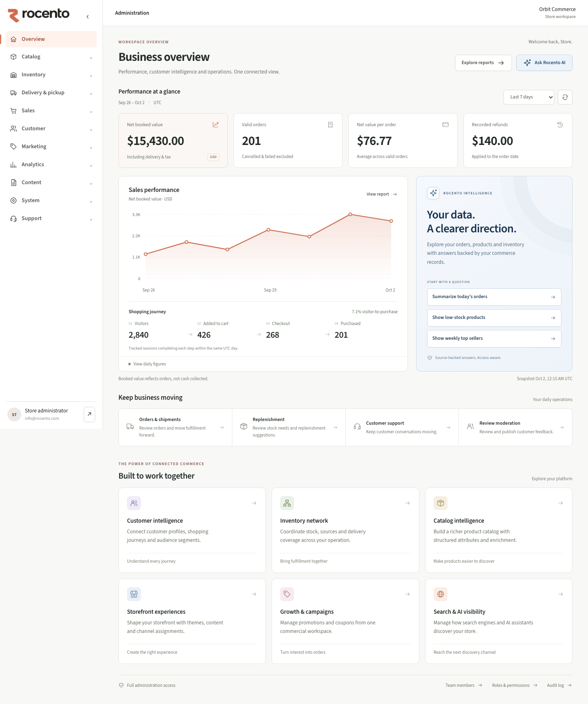Screen dimensions: 588x704
Task: Click the Explore reports button
Action: tap(483, 63)
